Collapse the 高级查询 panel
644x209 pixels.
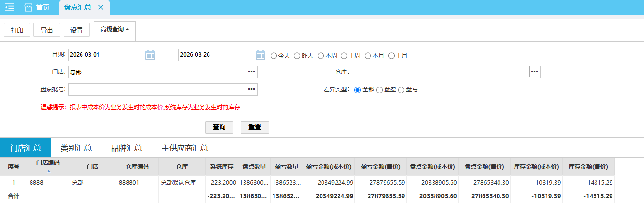click(114, 30)
